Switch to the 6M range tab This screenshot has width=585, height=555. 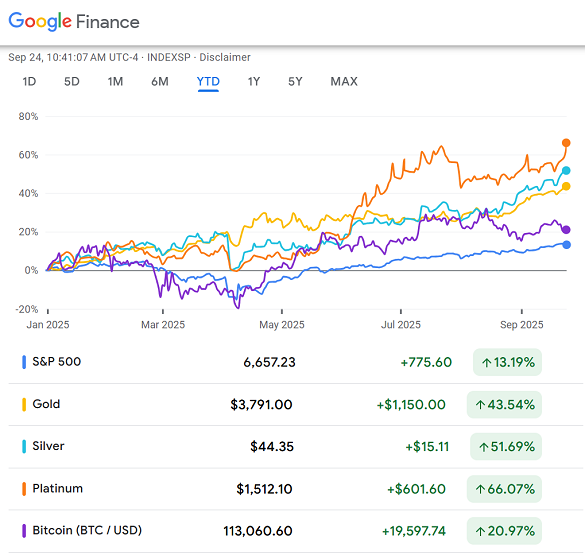tap(160, 81)
